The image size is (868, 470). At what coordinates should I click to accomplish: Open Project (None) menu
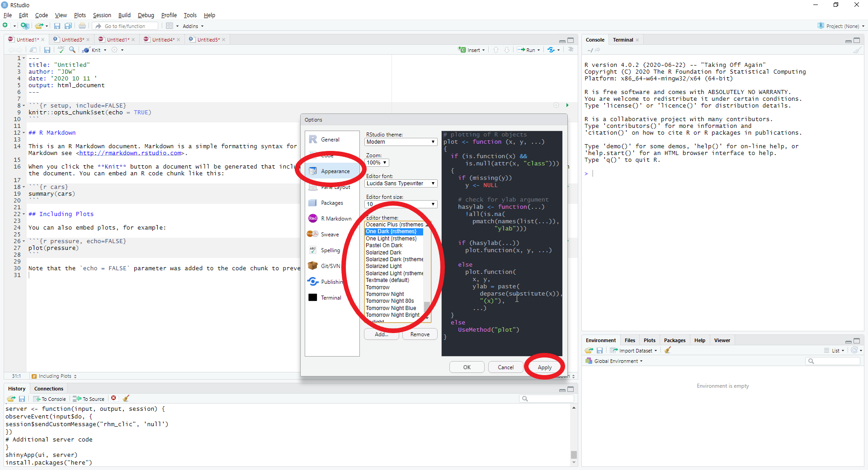841,26
